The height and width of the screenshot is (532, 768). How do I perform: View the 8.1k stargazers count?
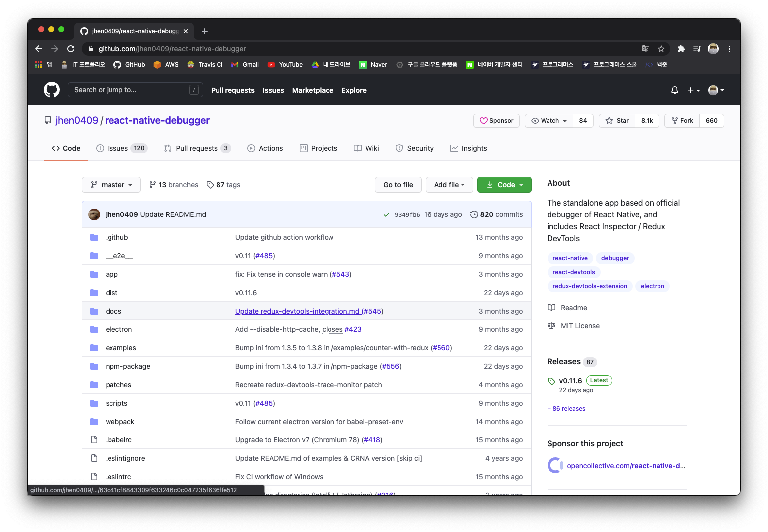pyautogui.click(x=647, y=121)
